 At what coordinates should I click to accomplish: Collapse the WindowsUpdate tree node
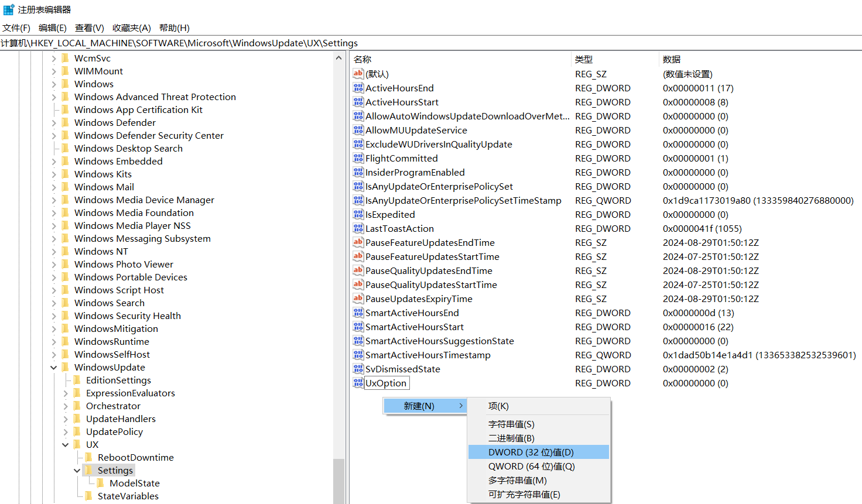point(54,368)
